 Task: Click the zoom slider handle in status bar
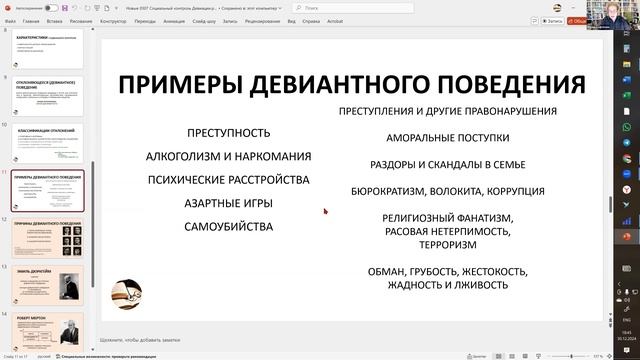571,356
